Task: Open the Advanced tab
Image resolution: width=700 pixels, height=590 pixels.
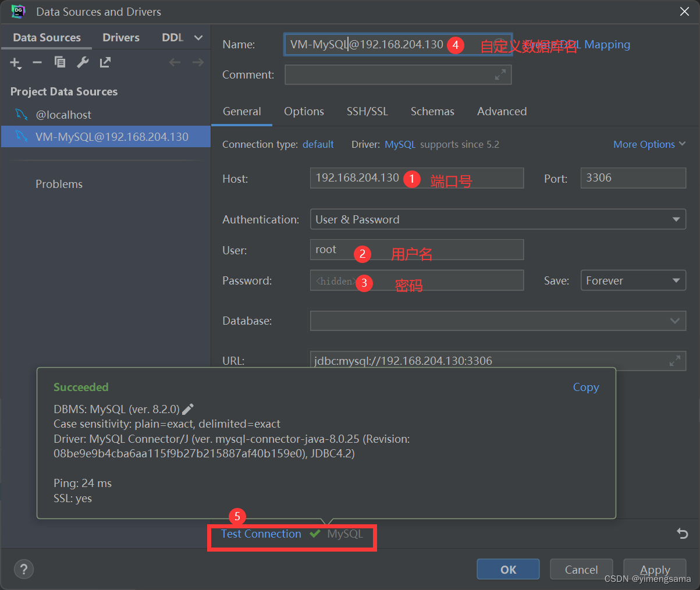Action: point(502,111)
